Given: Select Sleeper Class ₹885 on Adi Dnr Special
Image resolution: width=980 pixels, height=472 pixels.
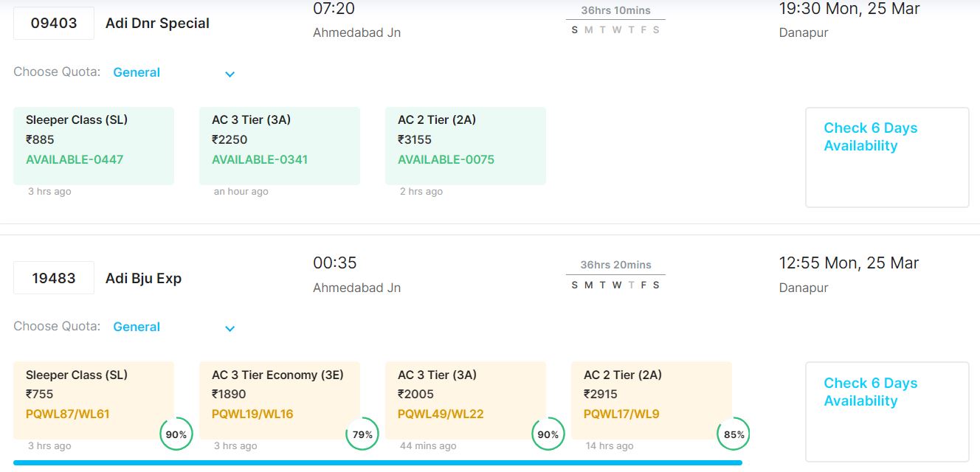Looking at the screenshot, I should click(x=94, y=145).
